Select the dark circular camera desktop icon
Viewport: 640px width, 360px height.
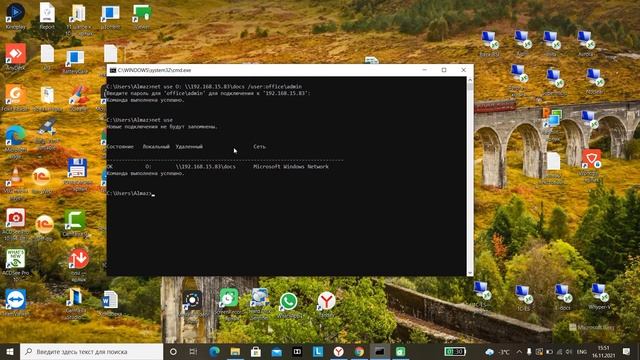point(192,301)
